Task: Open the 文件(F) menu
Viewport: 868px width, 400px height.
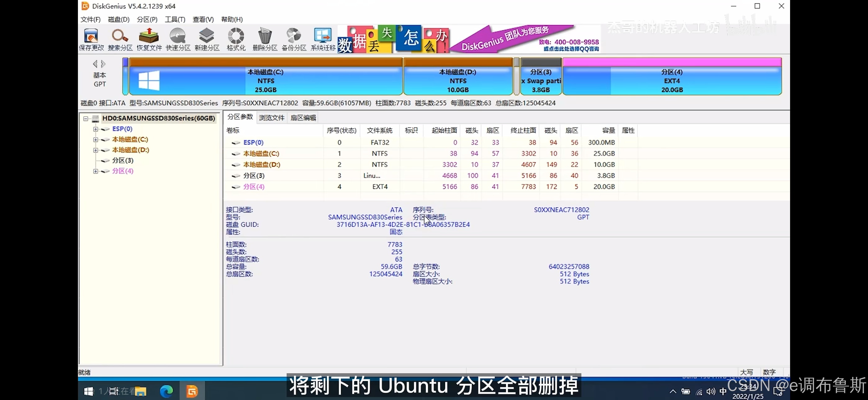Action: coord(90,20)
